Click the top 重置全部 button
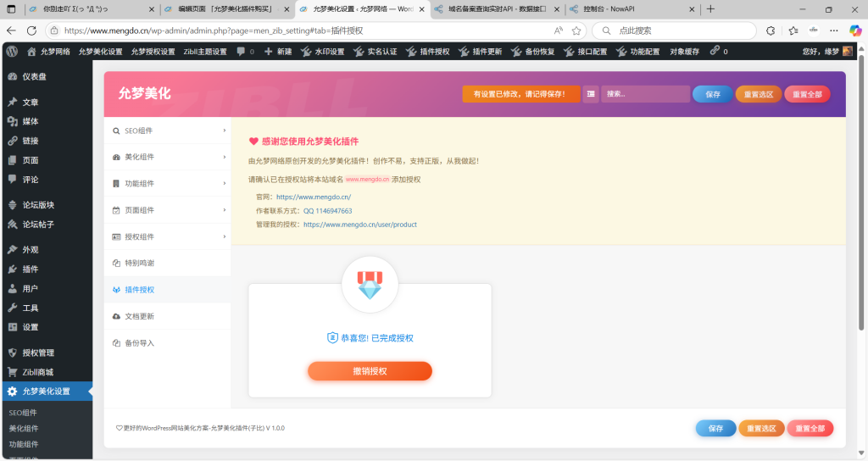The width and height of the screenshot is (868, 461). tap(807, 94)
